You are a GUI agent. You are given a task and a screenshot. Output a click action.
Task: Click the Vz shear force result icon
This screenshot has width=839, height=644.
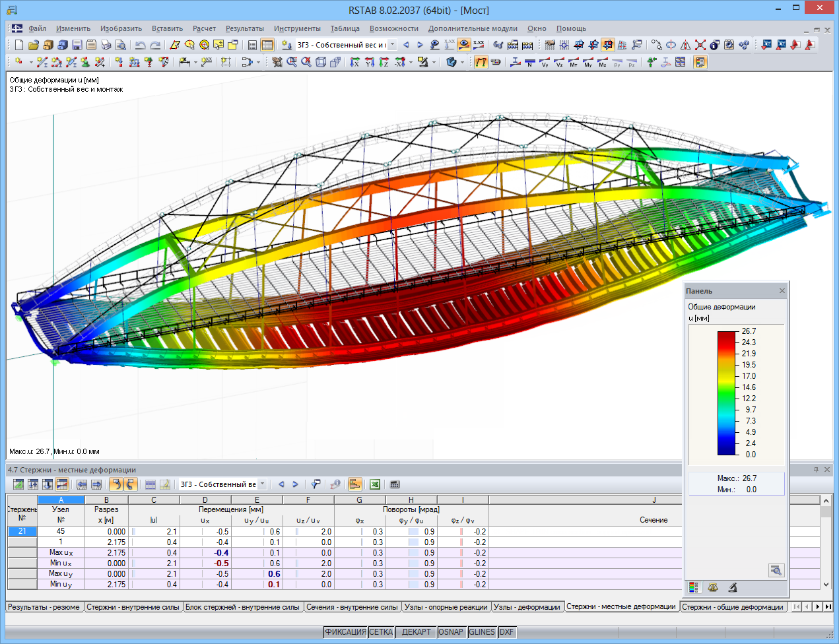click(559, 62)
